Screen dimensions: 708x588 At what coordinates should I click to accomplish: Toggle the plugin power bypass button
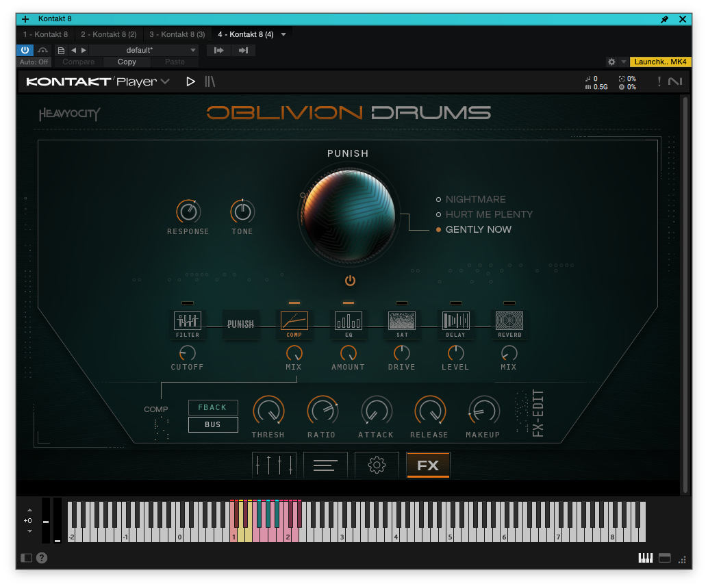pos(25,51)
